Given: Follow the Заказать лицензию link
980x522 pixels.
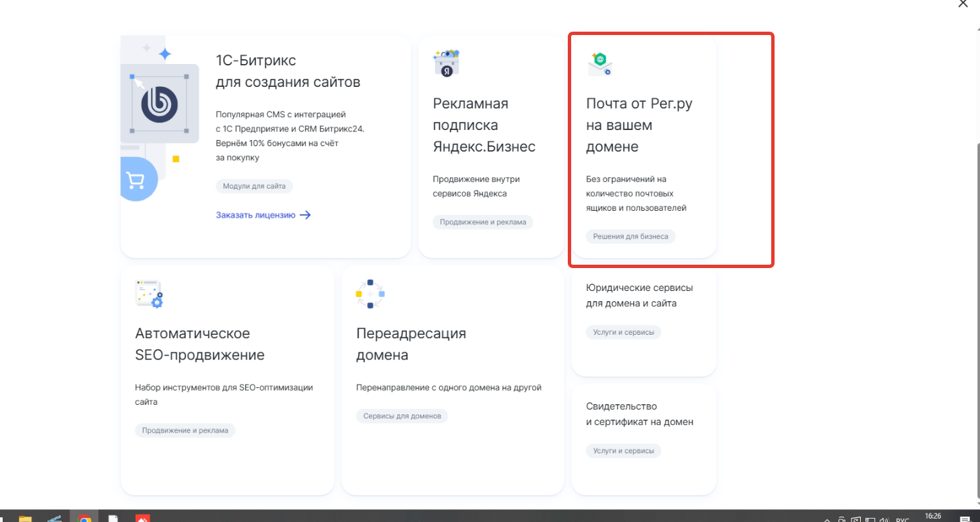Looking at the screenshot, I should click(263, 216).
